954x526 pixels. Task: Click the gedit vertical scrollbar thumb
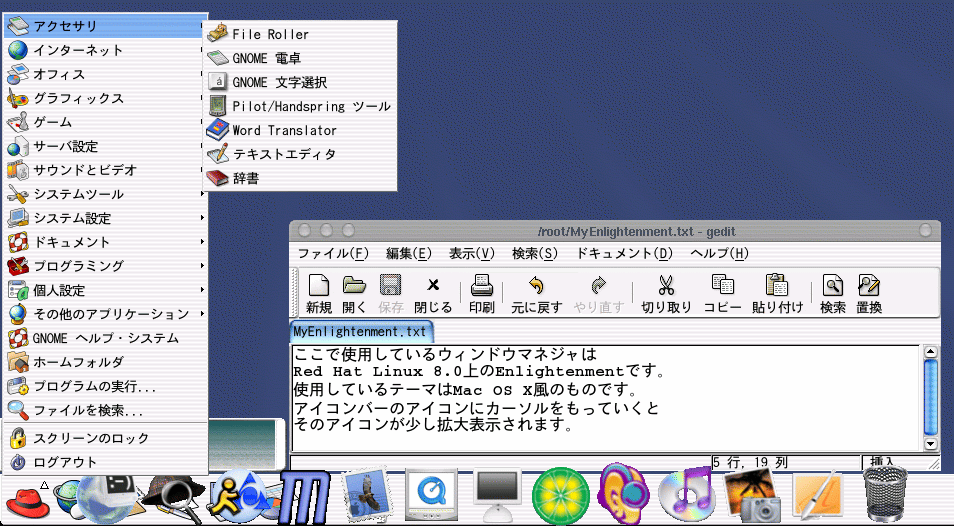click(930, 398)
